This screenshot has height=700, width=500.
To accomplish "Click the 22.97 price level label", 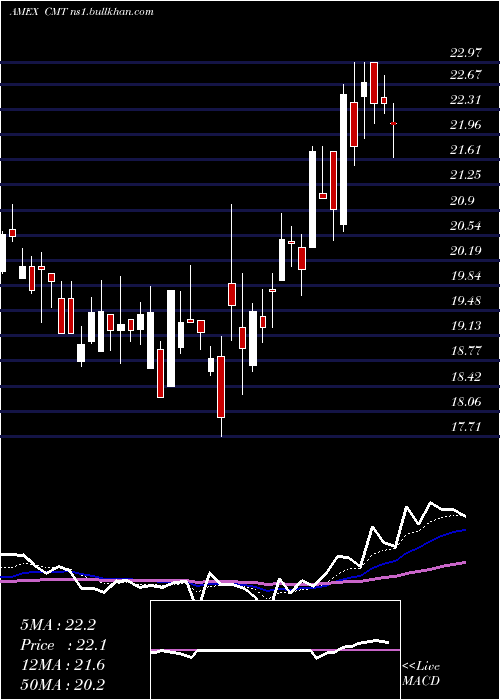I will pos(466,54).
